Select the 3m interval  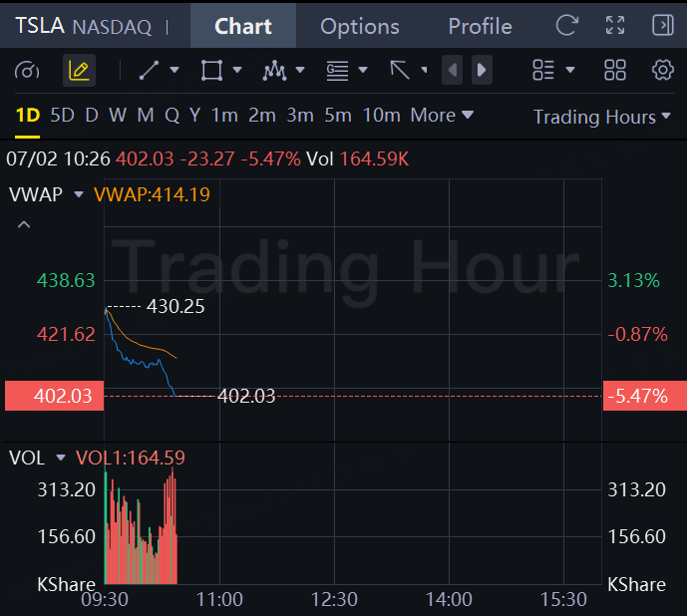coord(300,116)
